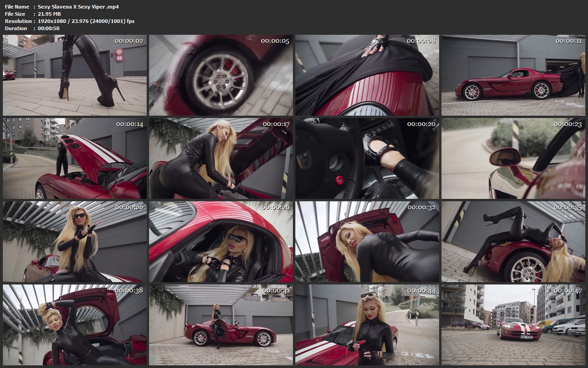Open the thumbnail timestamped 00:00:20
The height and width of the screenshot is (368, 588).
367,158
